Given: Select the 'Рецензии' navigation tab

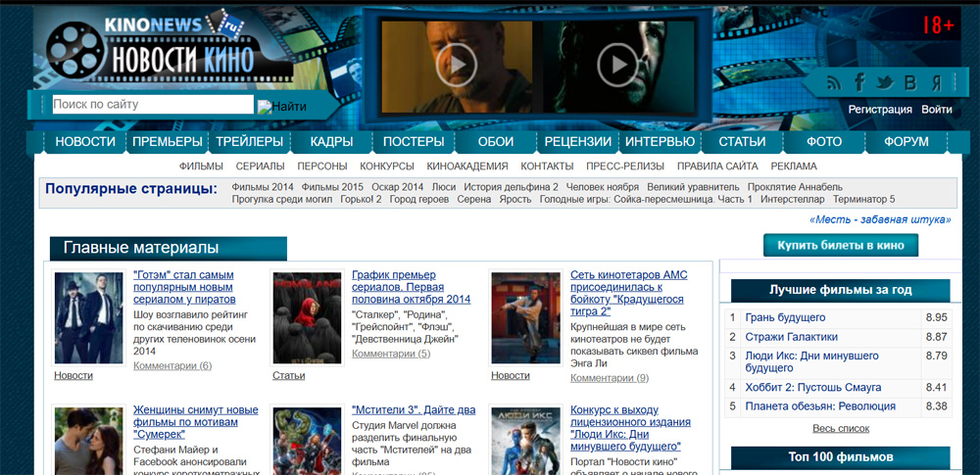Looking at the screenshot, I should (x=577, y=142).
